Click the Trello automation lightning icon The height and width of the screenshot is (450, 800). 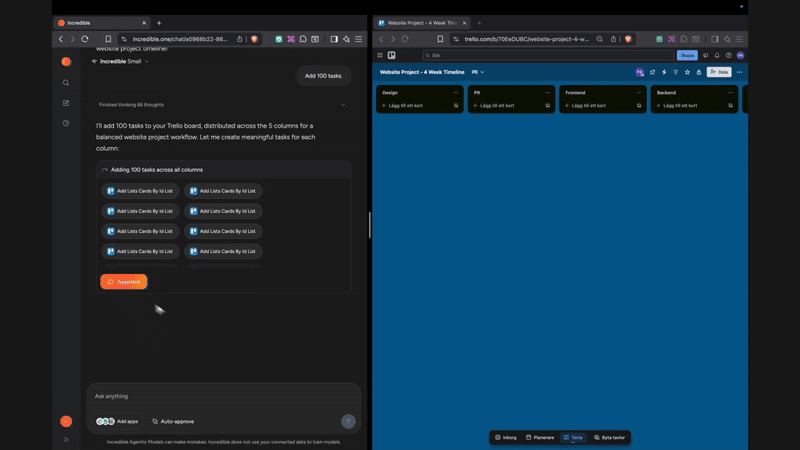[664, 72]
